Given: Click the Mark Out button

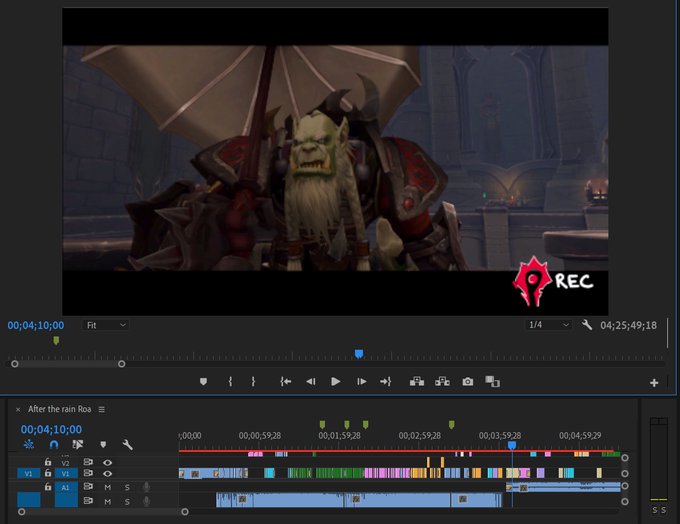Looking at the screenshot, I should point(253,382).
